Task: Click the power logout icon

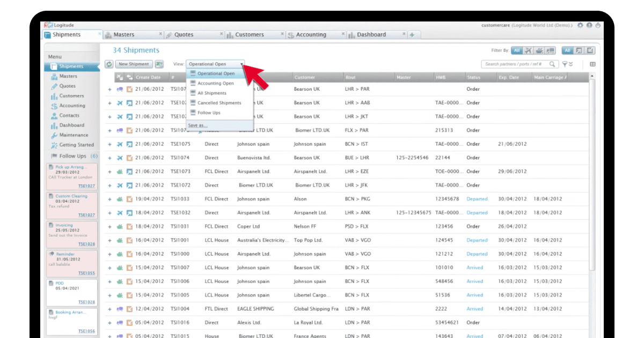Action: pyautogui.click(x=598, y=25)
